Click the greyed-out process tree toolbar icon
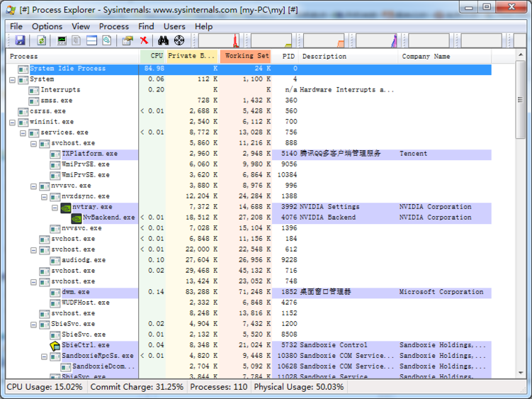 77,40
